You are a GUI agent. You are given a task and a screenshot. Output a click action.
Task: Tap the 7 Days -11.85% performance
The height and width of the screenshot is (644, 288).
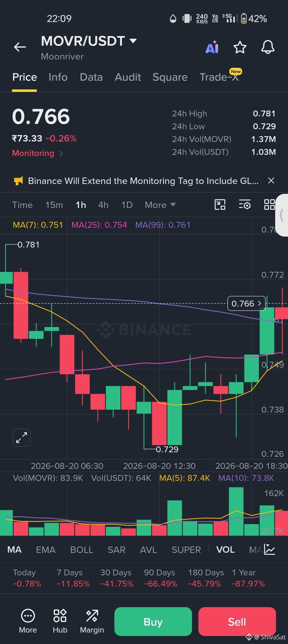(73, 578)
